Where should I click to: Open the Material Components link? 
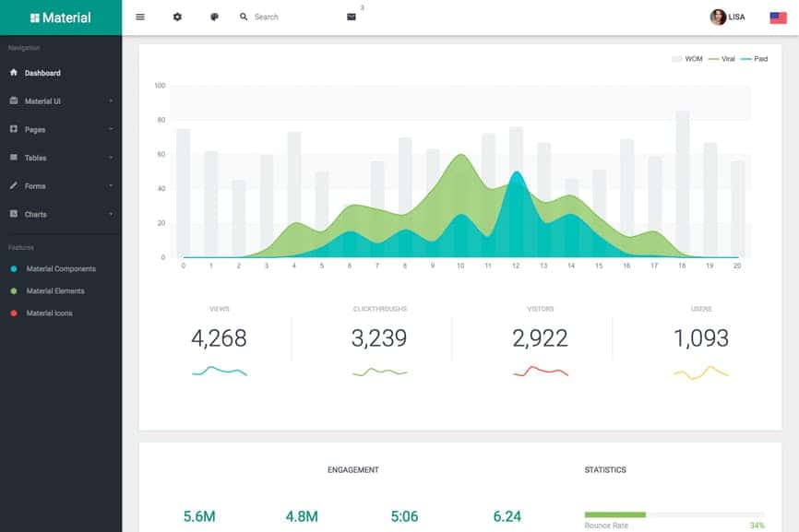[x=61, y=269]
